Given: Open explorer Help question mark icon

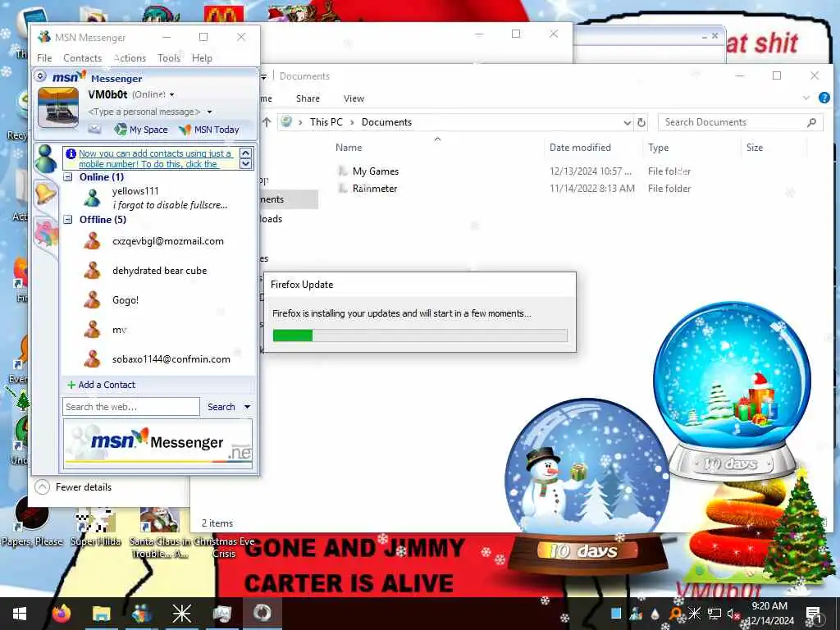Looking at the screenshot, I should [x=824, y=98].
